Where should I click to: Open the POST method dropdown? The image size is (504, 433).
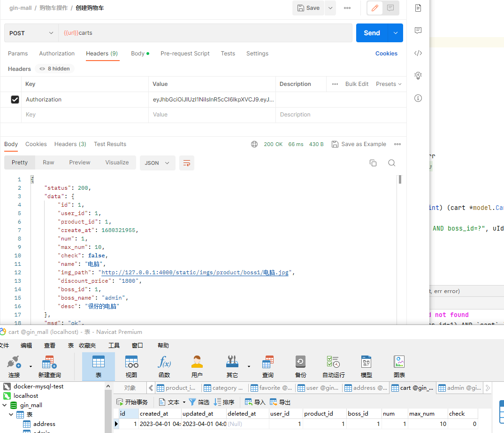tap(31, 33)
